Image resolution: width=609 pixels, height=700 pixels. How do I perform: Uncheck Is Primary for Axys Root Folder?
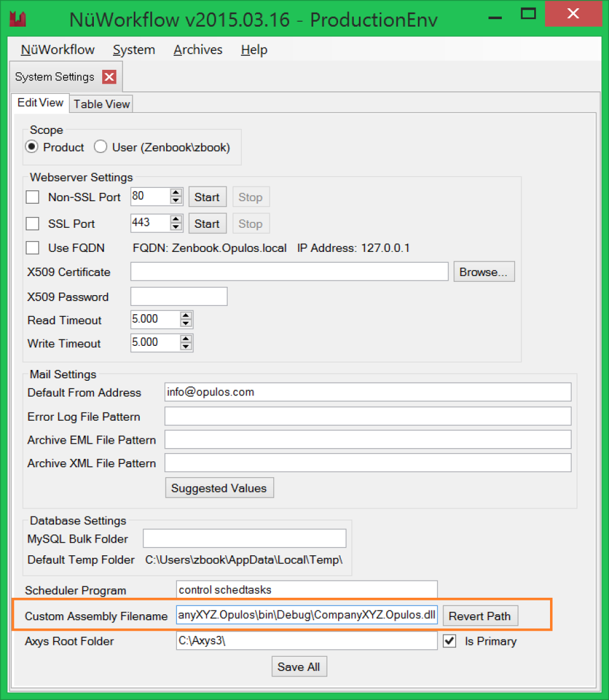pos(449,641)
